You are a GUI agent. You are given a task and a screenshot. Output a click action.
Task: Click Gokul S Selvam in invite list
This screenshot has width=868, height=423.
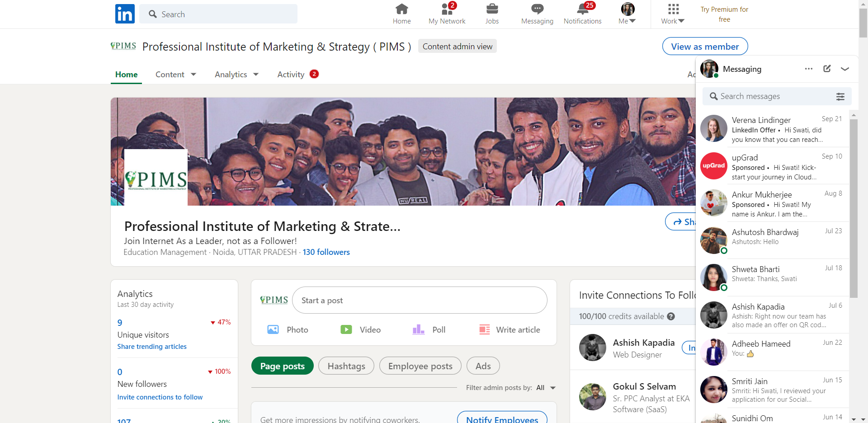point(644,386)
